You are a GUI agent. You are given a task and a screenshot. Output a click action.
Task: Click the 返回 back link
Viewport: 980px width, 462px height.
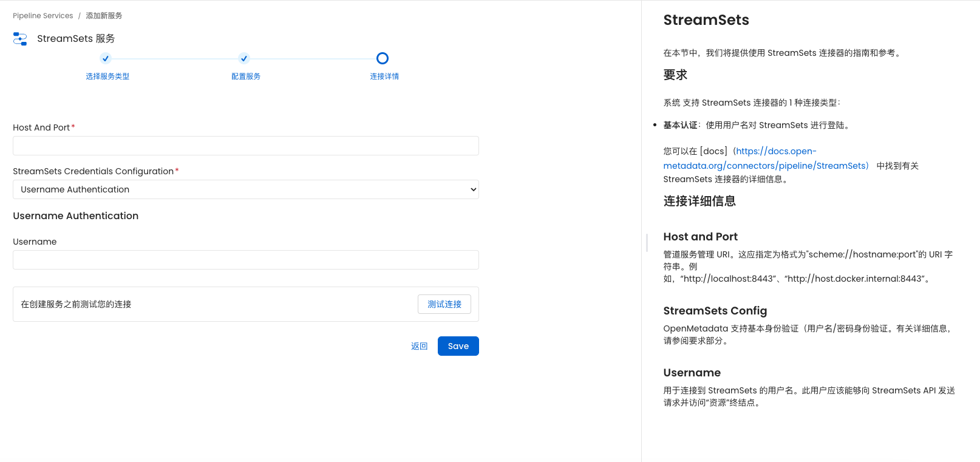click(420, 346)
